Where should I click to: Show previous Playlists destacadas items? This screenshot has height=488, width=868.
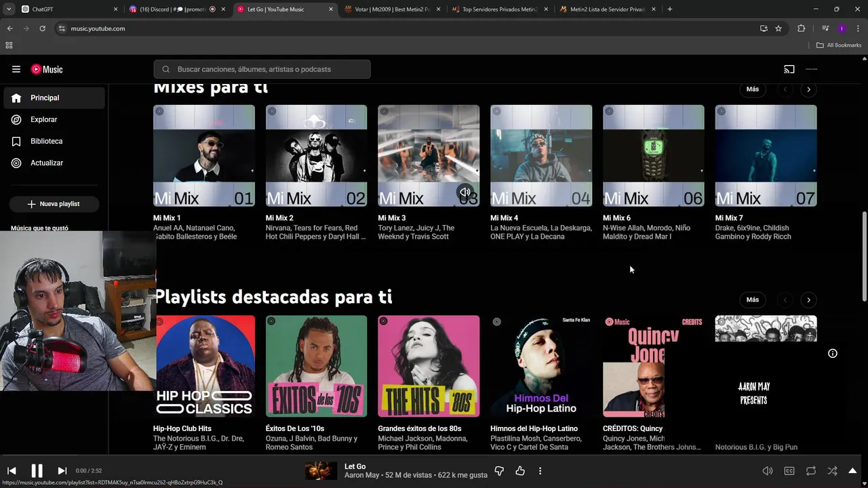pos(785,300)
